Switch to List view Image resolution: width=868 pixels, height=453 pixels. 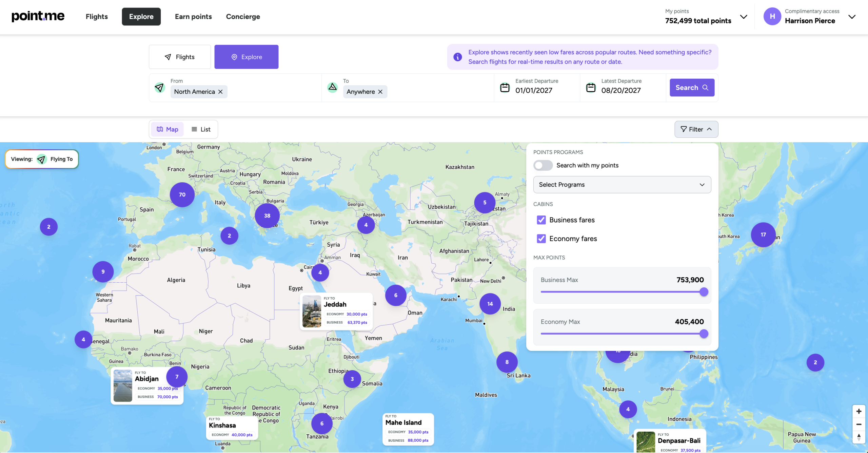click(x=201, y=129)
